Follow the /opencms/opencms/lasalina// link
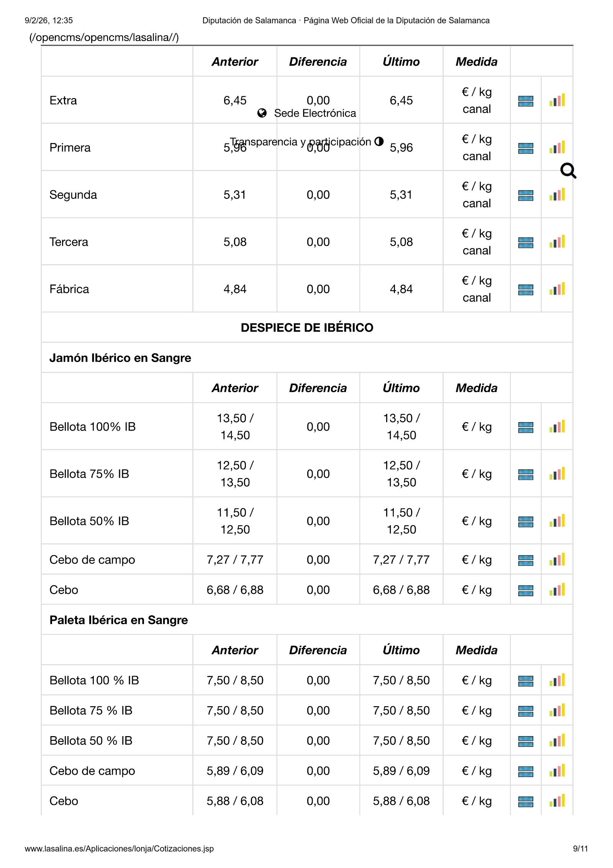This screenshot has height=868, width=613. (x=104, y=37)
